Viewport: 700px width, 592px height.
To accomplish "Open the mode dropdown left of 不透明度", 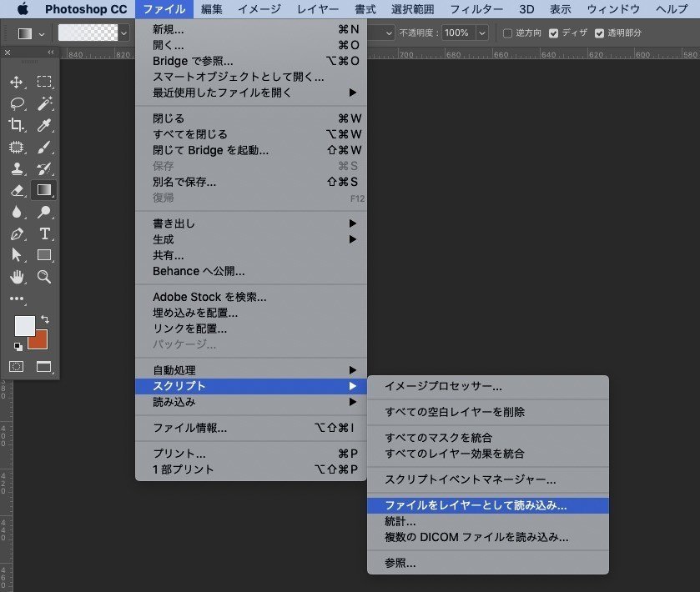I will [389, 33].
